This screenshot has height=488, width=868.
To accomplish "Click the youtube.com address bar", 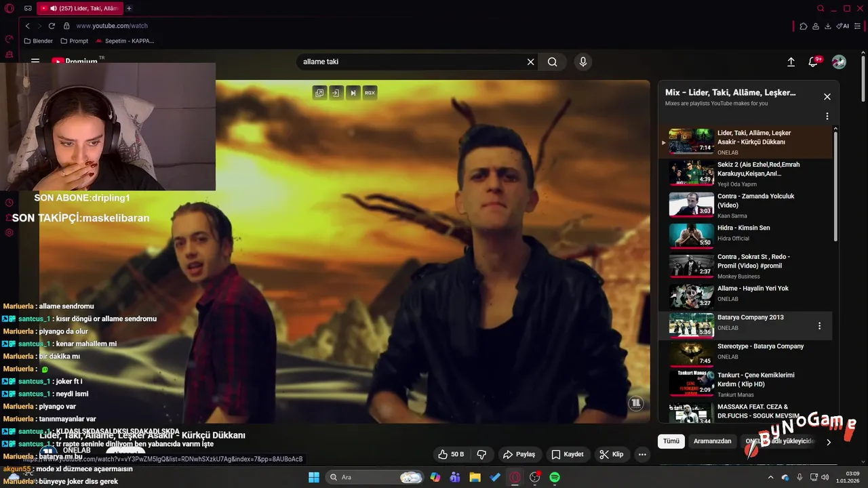I will 112,26.
